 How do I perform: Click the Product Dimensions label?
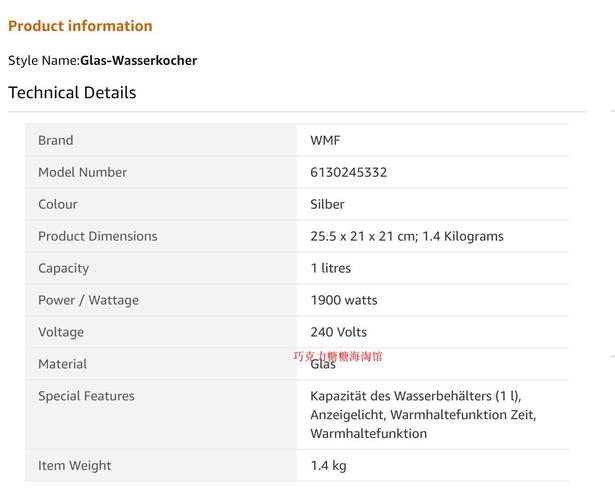98,236
